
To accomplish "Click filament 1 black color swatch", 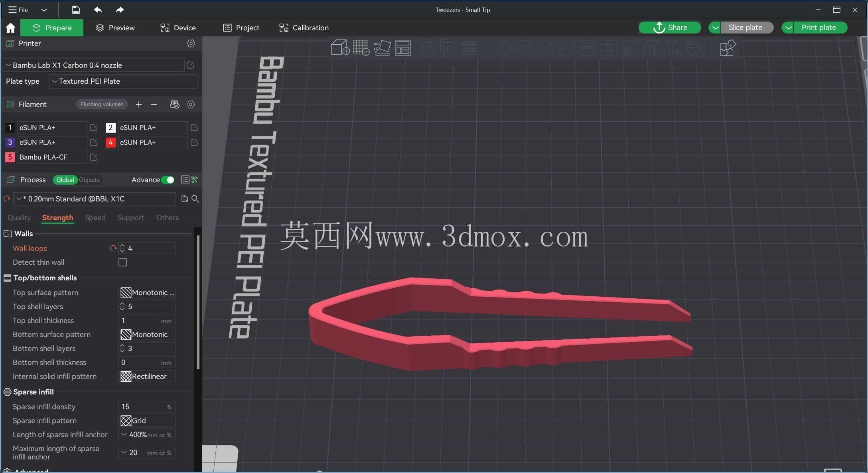I will pyautogui.click(x=10, y=128).
